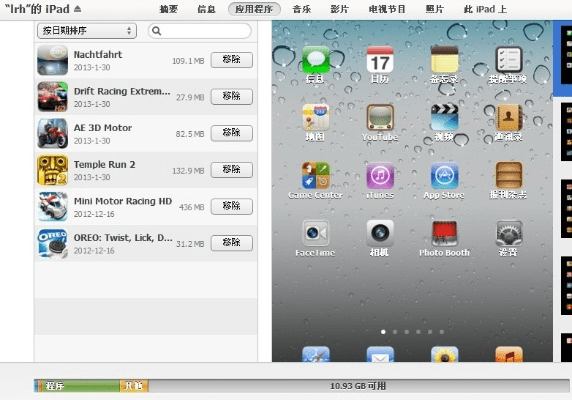Select the iTunes icon on home screen

pyautogui.click(x=380, y=175)
